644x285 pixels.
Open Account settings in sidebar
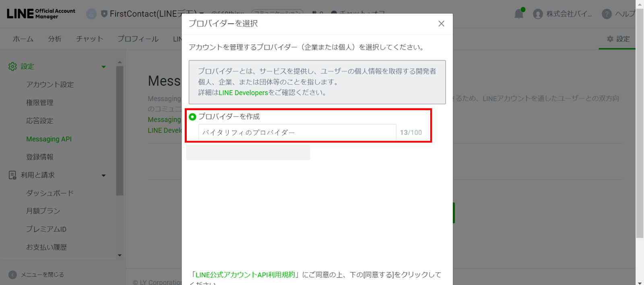pos(50,85)
